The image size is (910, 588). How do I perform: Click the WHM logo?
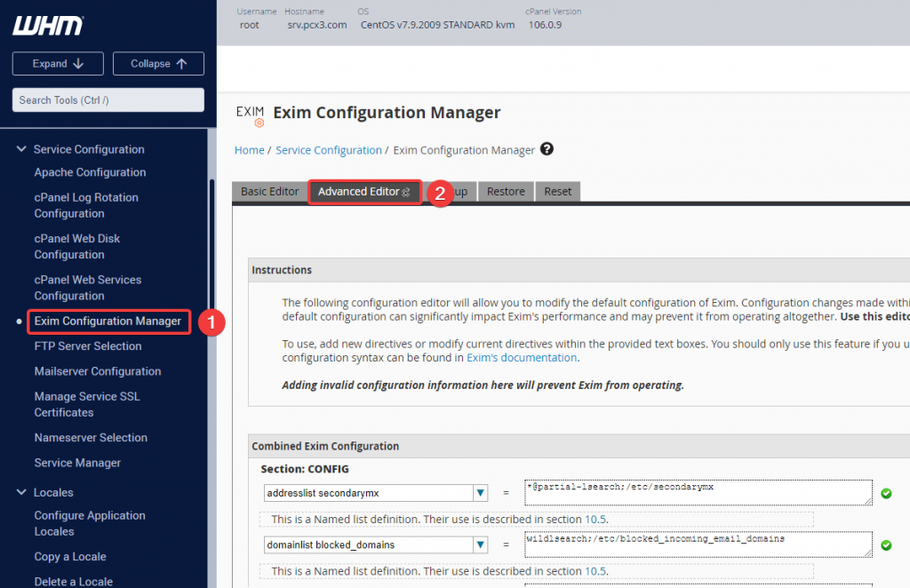click(48, 26)
